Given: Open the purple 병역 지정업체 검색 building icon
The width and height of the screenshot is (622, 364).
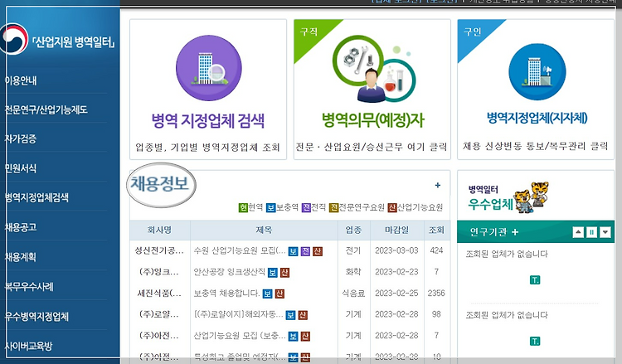Looking at the screenshot, I should [209, 68].
